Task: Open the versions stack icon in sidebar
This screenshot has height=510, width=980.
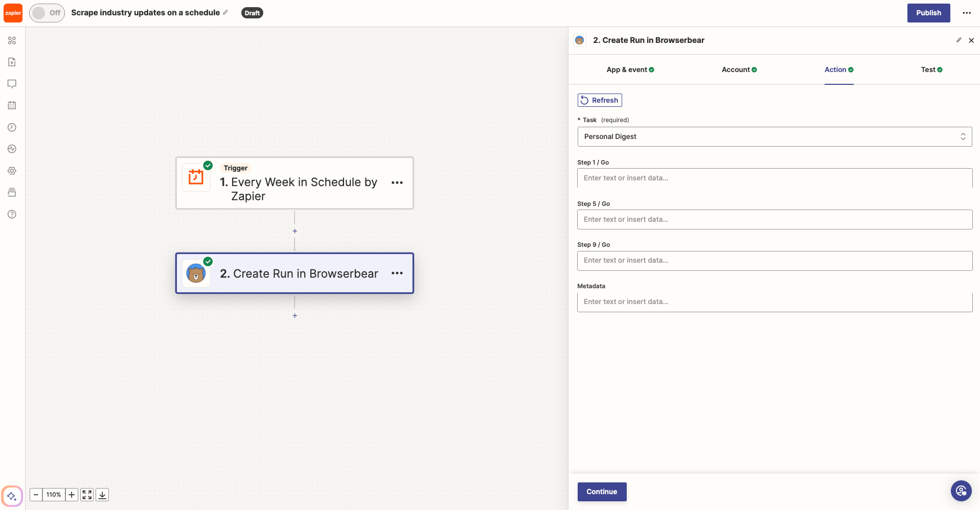Action: point(12,192)
